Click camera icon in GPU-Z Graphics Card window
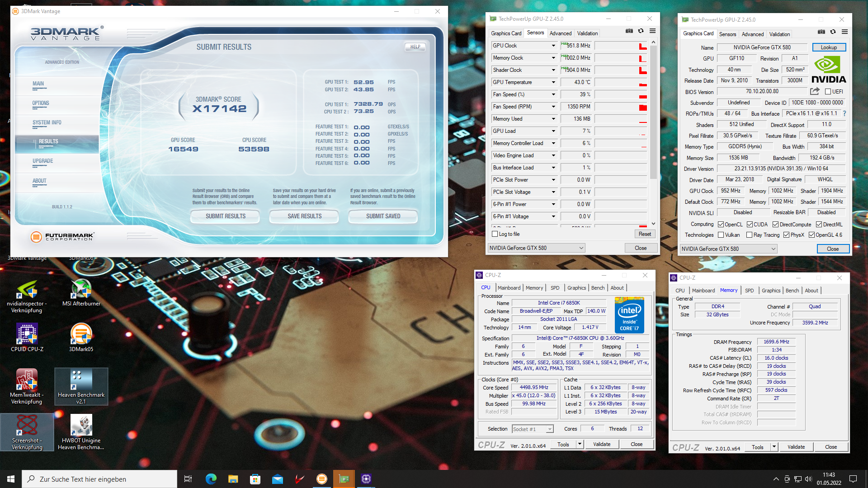The width and height of the screenshot is (868, 488). pos(821,32)
